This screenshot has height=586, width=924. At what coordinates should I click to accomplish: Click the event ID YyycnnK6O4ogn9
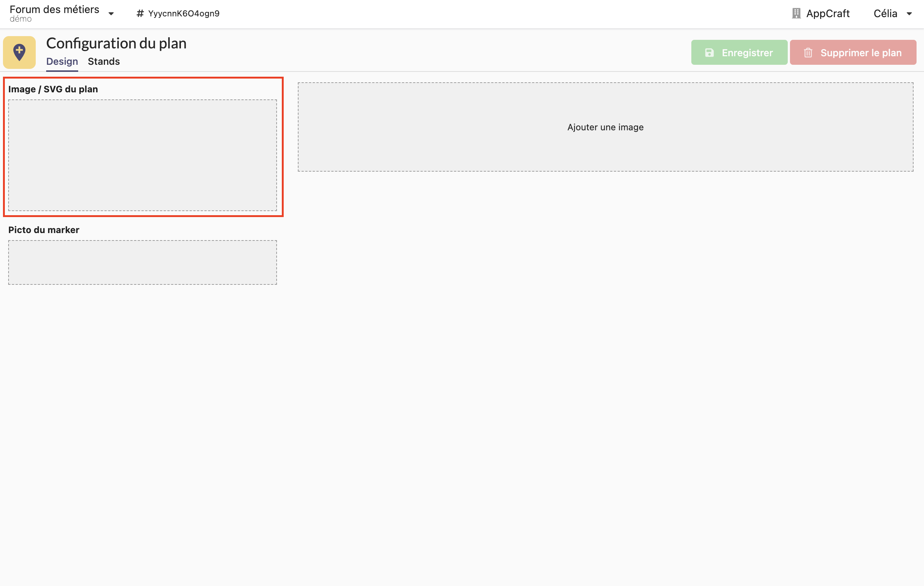coord(184,13)
